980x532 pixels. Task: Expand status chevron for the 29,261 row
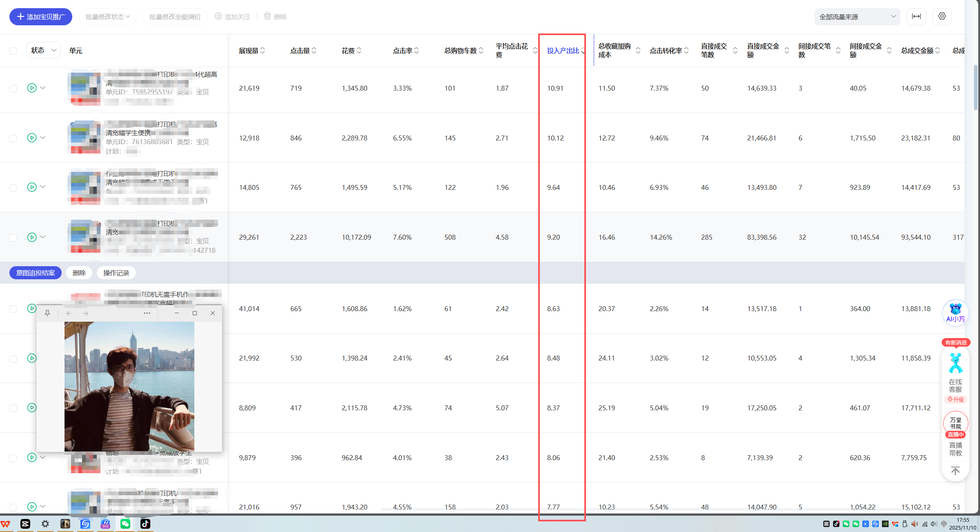43,237
